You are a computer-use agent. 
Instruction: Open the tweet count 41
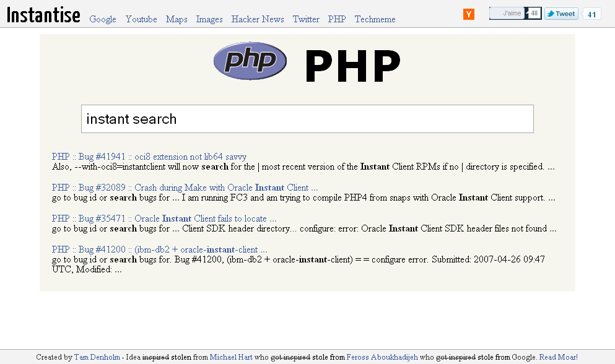[x=591, y=14]
